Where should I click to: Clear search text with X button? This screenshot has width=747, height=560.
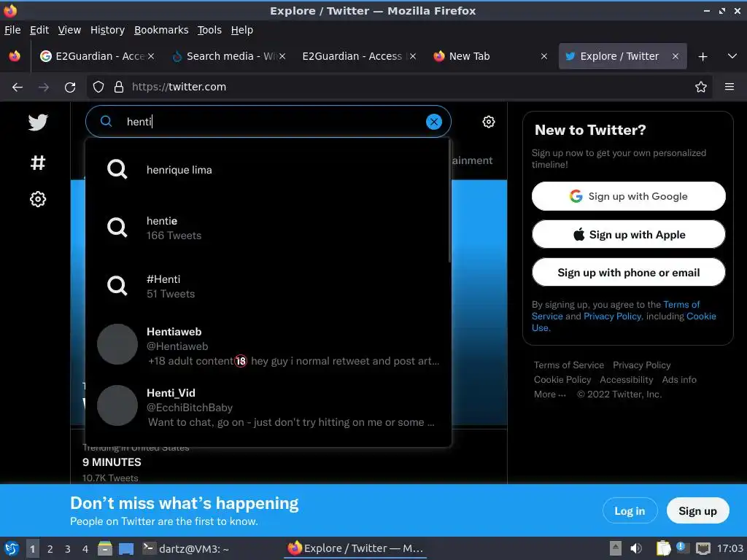coord(433,122)
